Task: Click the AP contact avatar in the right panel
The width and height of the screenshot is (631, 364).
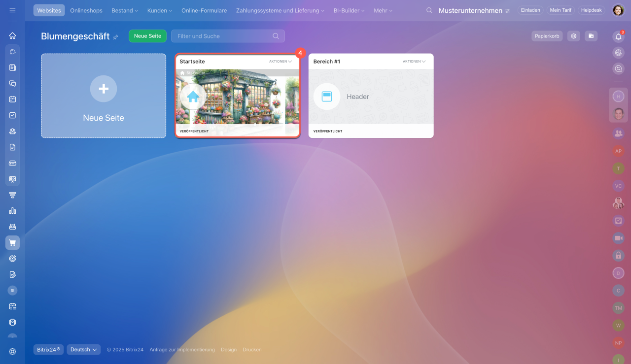Action: click(618, 151)
